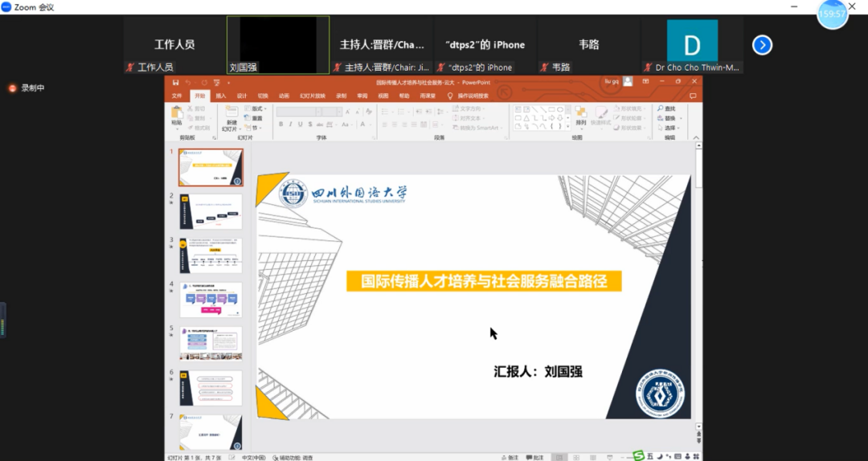Click the Save icon in the title bar
Screen dimensions: 868x461
pyautogui.click(x=176, y=82)
